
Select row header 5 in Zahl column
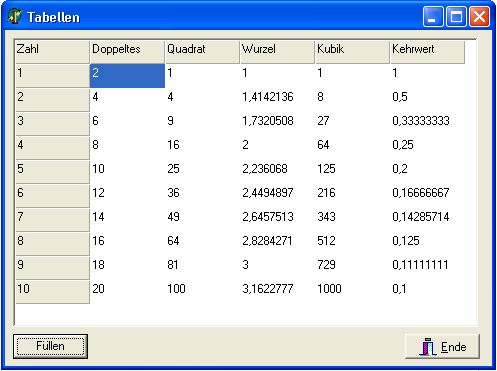click(x=52, y=172)
